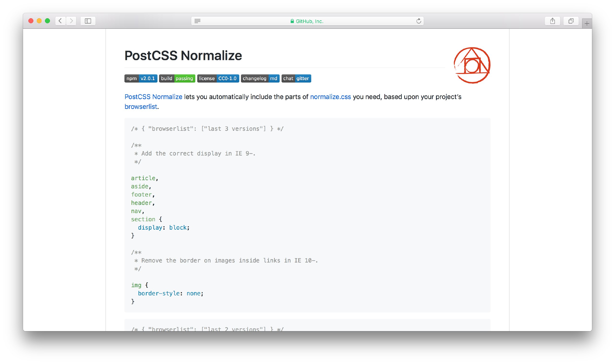Close the Safari window with red button
Screen dimensions: 615x364
[31, 21]
